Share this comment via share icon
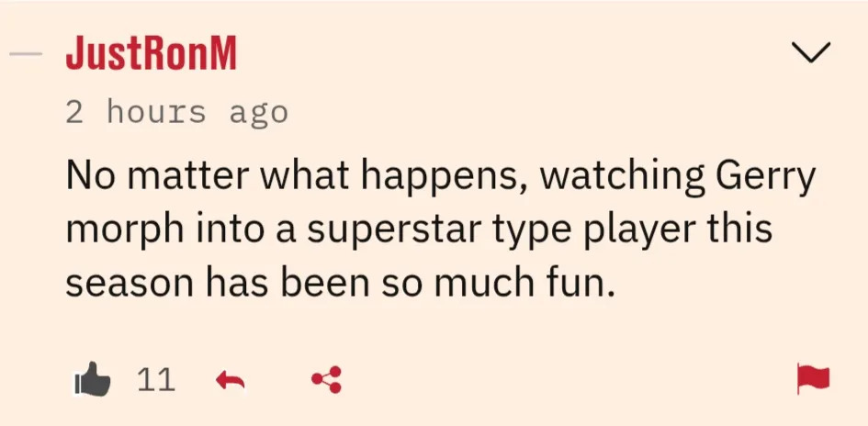Image resolution: width=868 pixels, height=426 pixels. (326, 379)
